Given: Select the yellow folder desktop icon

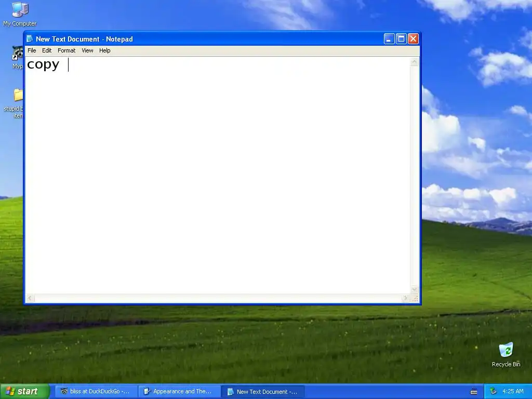Looking at the screenshot, I should tap(18, 95).
